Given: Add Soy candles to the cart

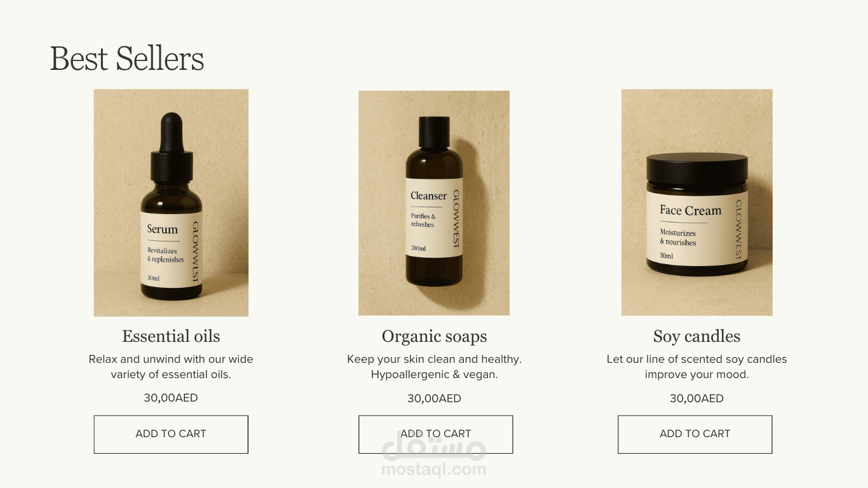Looking at the screenshot, I should [x=695, y=434].
